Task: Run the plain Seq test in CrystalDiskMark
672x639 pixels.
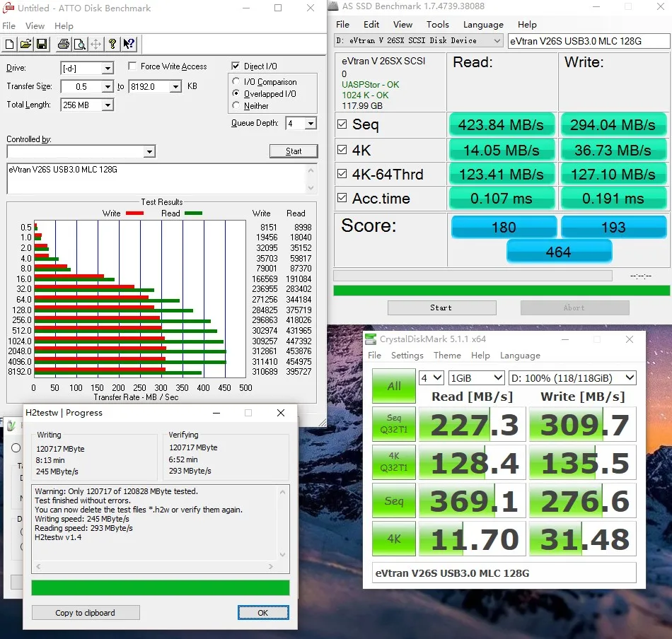Action: [x=394, y=500]
